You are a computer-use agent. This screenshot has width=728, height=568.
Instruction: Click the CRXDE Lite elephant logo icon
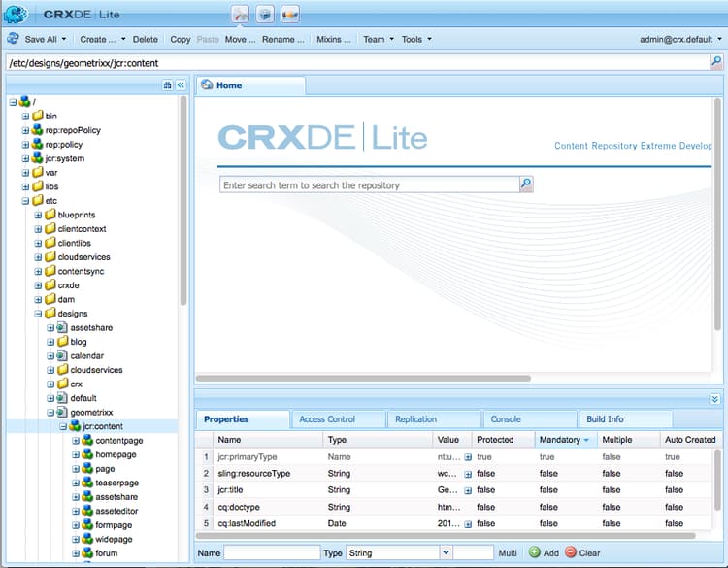16,14
